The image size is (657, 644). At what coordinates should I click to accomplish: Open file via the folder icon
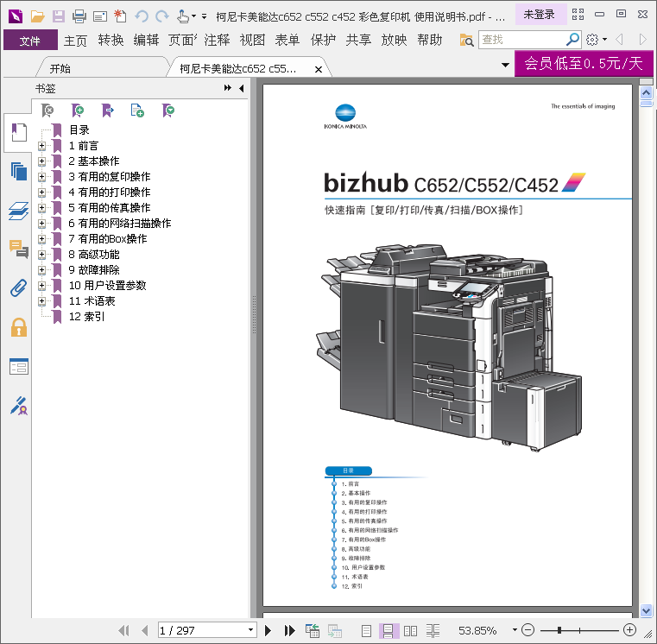pos(38,16)
